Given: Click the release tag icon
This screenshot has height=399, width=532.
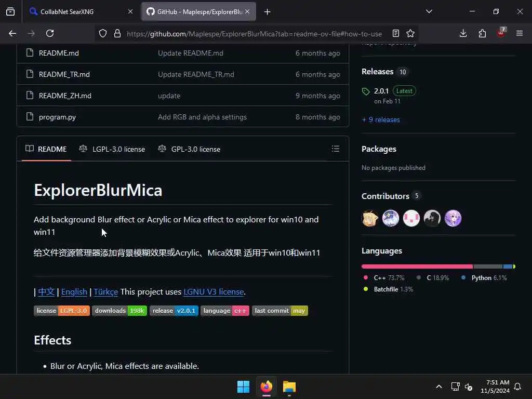Looking at the screenshot, I should (x=365, y=91).
